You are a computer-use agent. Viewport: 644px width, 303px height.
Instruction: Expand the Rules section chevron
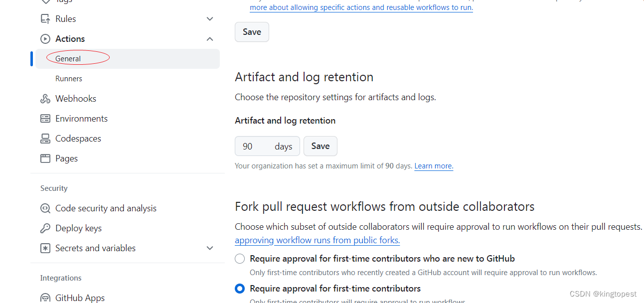210,19
